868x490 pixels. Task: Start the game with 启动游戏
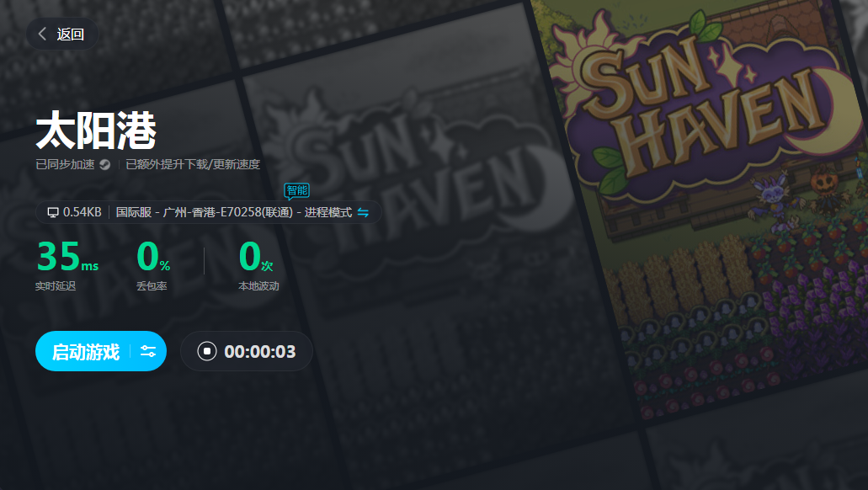point(86,352)
